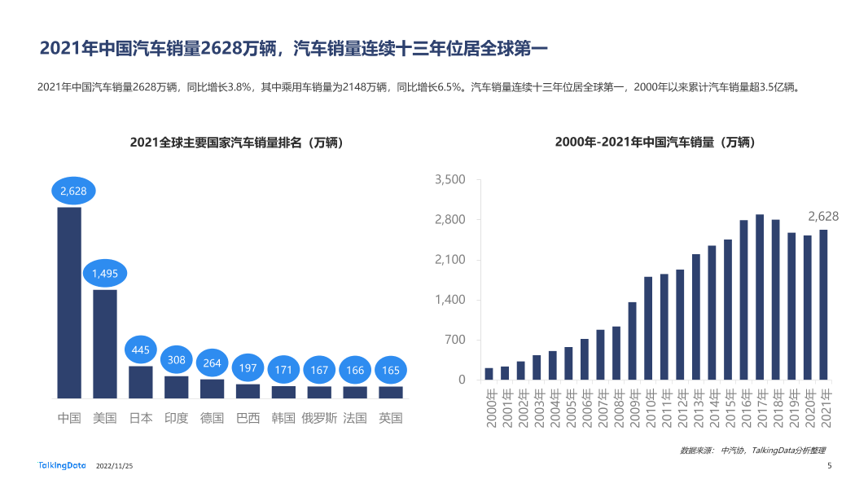Click the 2009年 bar in the sales chart
The height and width of the screenshot is (488, 868).
(x=632, y=341)
